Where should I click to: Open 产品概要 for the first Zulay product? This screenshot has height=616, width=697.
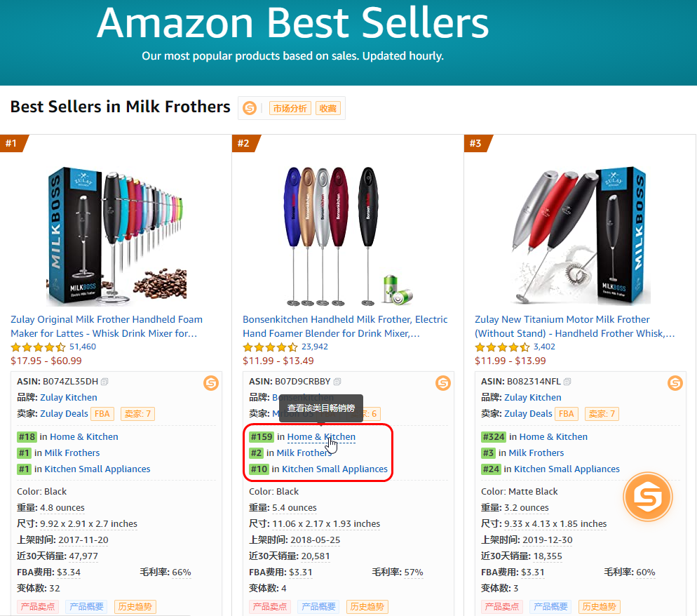click(x=86, y=607)
